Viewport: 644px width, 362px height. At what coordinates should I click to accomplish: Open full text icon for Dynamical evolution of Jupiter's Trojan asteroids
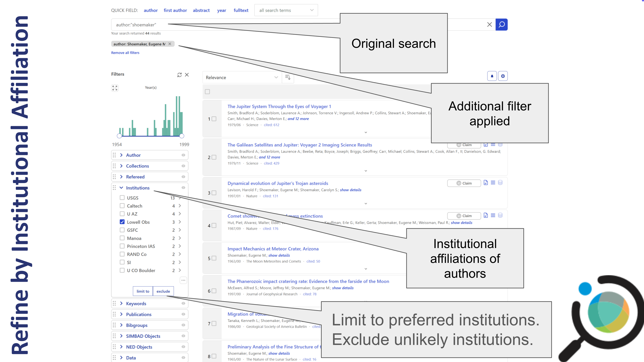click(486, 183)
